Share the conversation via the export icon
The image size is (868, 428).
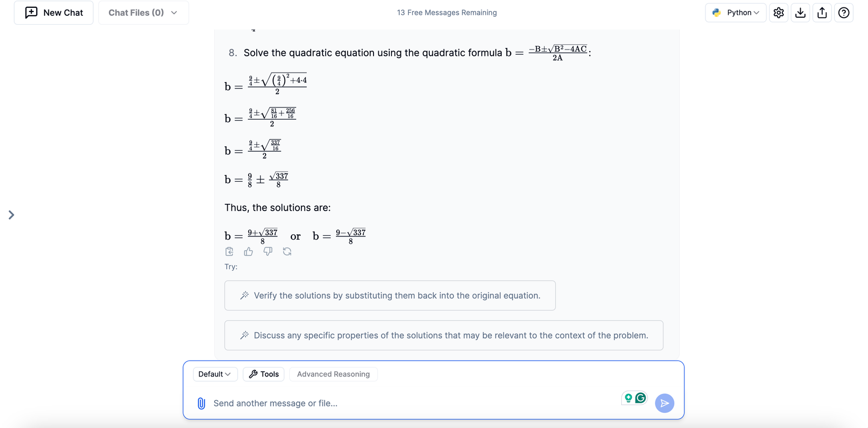pyautogui.click(x=822, y=12)
